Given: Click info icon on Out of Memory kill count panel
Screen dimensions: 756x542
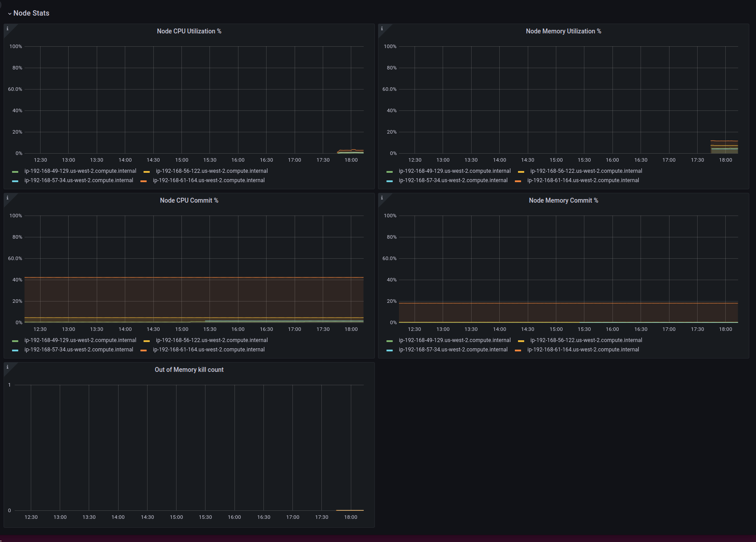Looking at the screenshot, I should 8,367.
